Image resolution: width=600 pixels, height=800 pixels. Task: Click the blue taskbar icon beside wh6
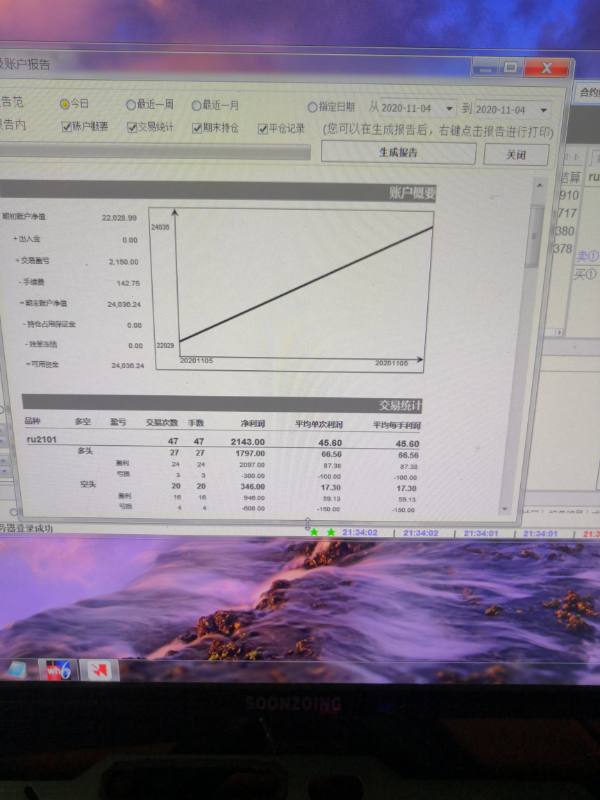pos(16,669)
